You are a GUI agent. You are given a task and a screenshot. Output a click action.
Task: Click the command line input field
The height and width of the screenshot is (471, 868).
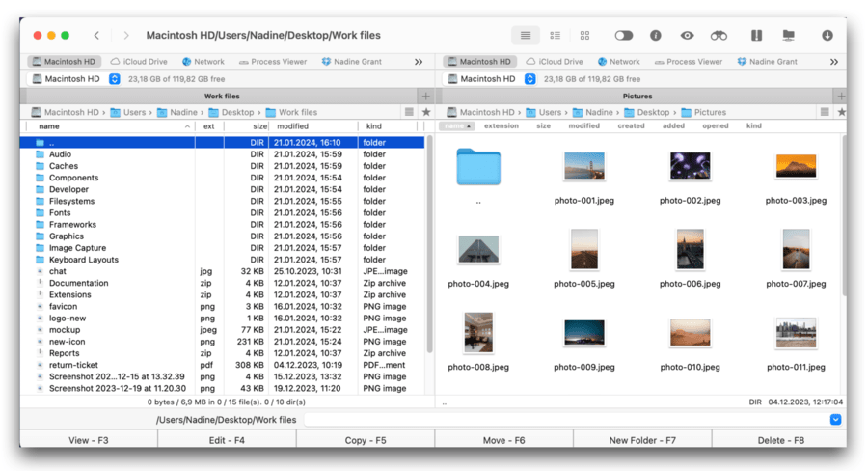tap(566, 420)
